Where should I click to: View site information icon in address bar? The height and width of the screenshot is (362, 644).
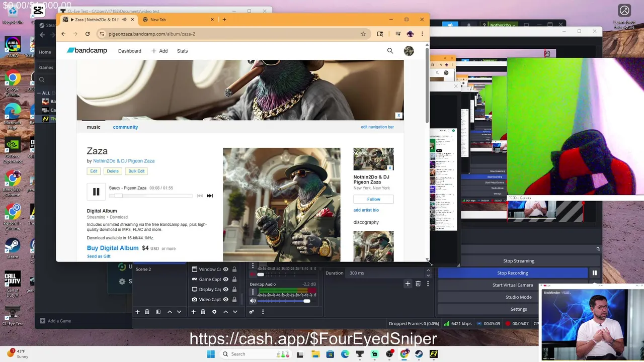click(x=102, y=34)
